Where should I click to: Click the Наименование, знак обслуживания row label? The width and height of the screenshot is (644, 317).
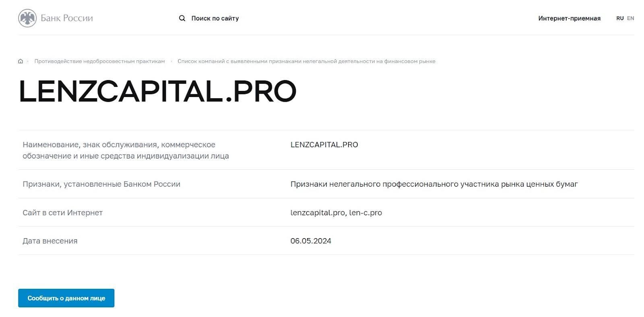[x=126, y=150]
